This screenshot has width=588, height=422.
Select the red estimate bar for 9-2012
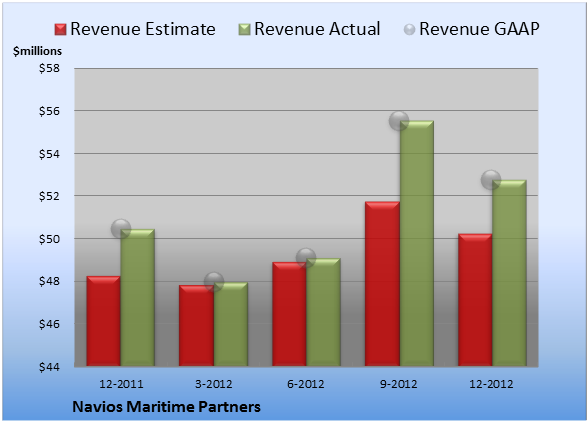[x=382, y=284]
